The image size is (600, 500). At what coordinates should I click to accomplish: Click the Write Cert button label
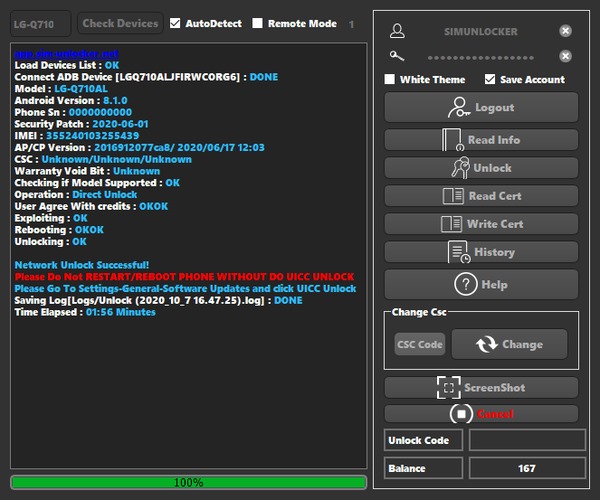tap(495, 224)
